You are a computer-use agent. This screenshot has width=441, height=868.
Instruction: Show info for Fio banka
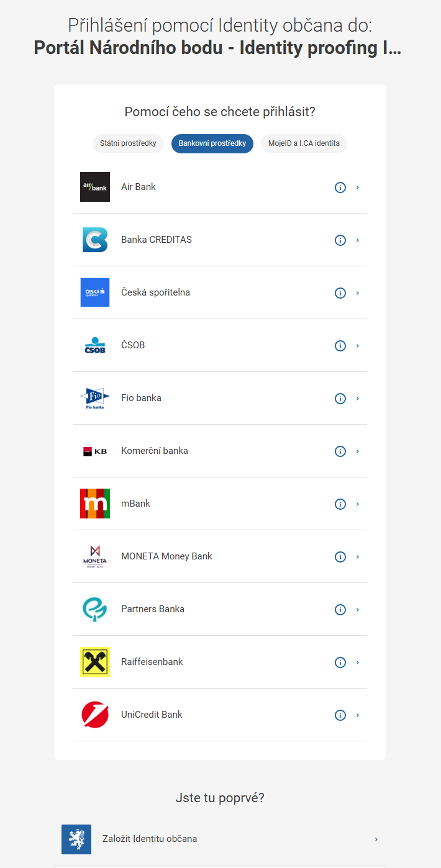click(x=340, y=398)
